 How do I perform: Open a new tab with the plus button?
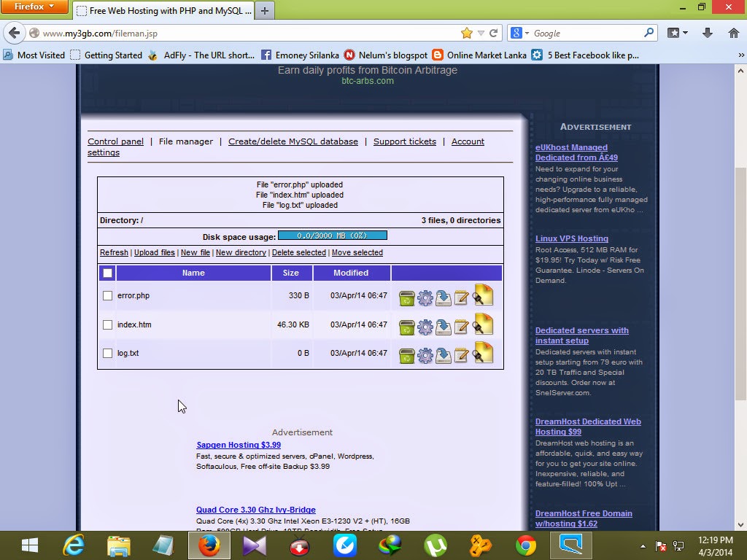coord(265,10)
